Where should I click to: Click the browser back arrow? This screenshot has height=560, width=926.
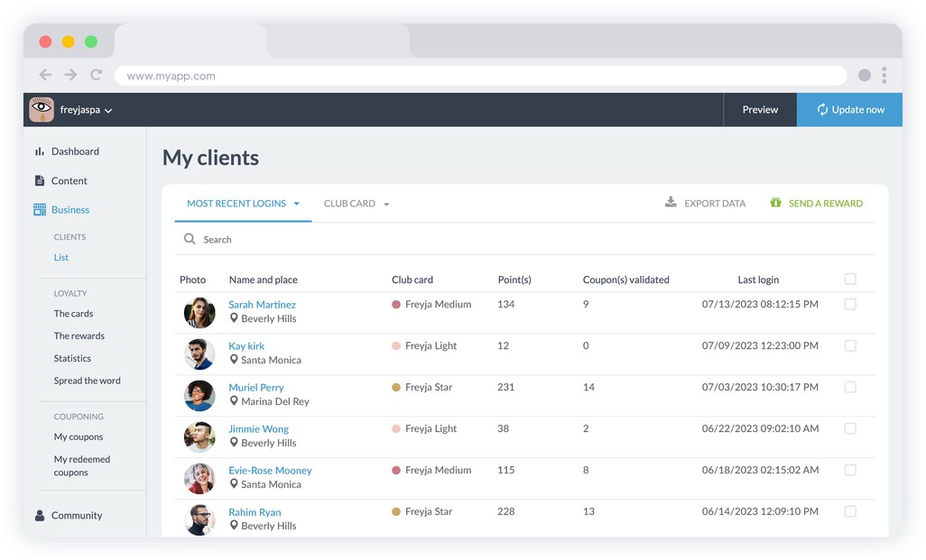45,76
